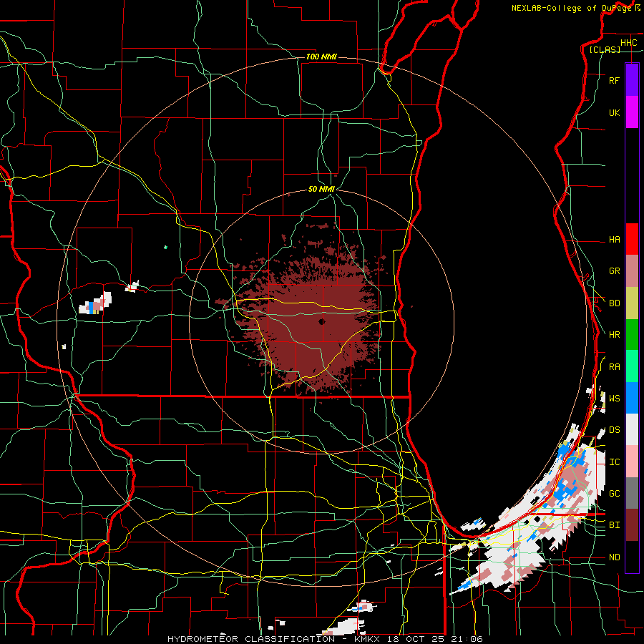644x644 pixels.
Task: Click the WS legend label
Action: tap(614, 399)
